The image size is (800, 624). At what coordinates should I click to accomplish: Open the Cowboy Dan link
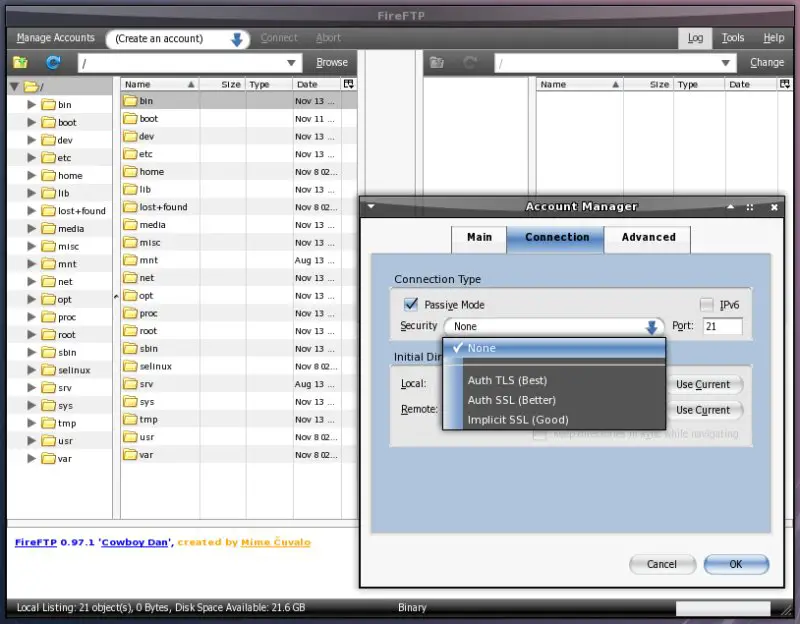135,542
